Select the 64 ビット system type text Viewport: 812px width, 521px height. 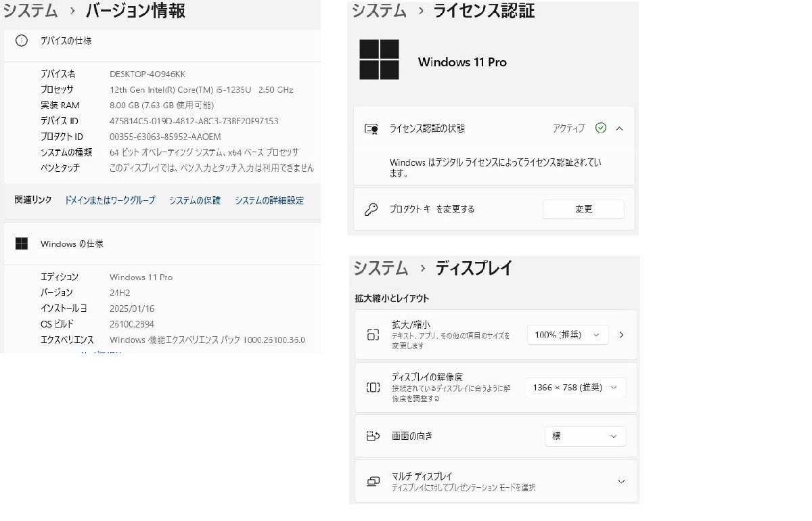click(204, 152)
